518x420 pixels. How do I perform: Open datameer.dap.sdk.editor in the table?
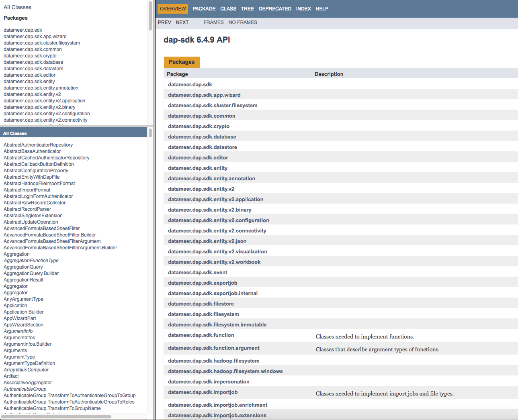click(x=198, y=158)
